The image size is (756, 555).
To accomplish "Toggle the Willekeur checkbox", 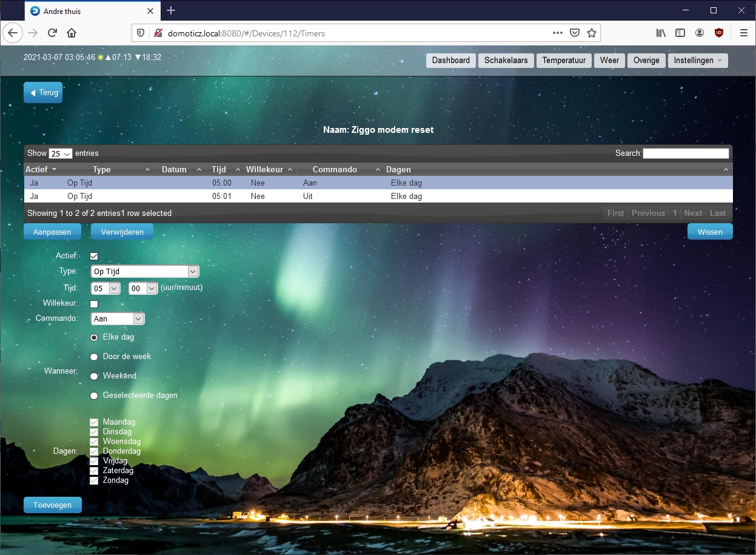I will (94, 304).
